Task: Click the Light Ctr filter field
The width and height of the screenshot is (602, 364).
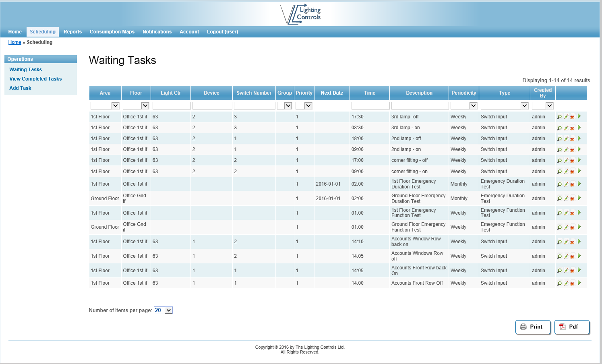Action: [172, 105]
